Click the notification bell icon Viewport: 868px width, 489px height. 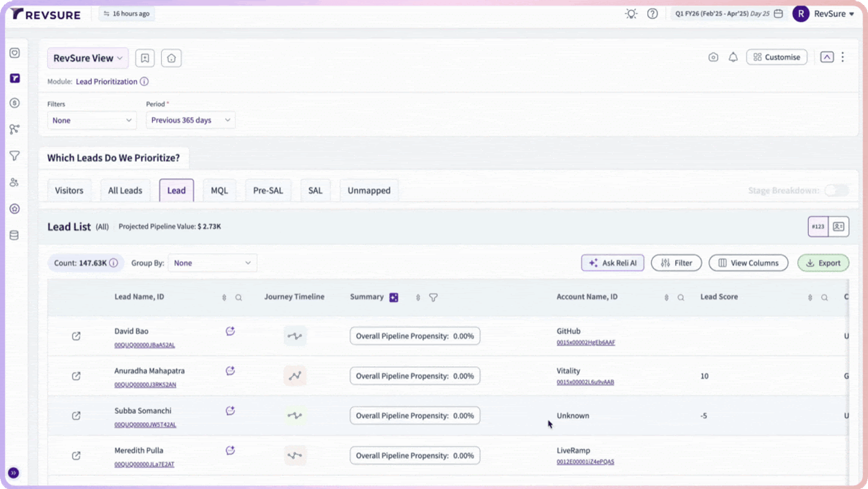pos(733,57)
